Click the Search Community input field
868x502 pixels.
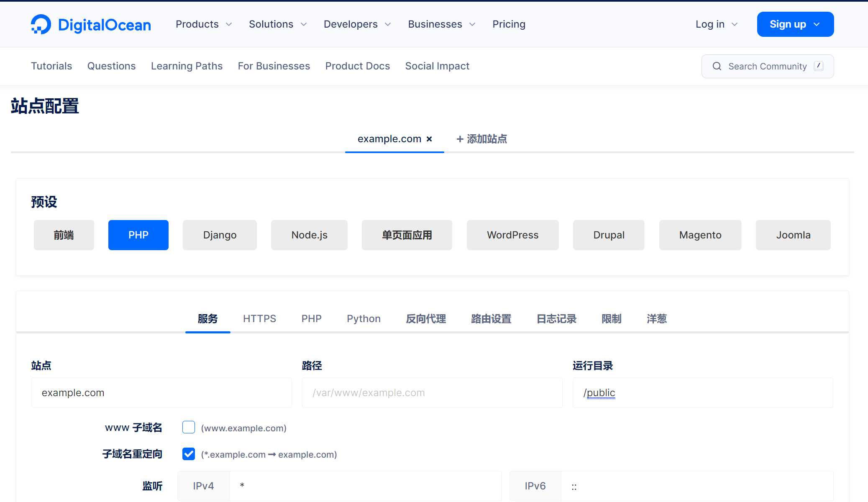point(768,65)
